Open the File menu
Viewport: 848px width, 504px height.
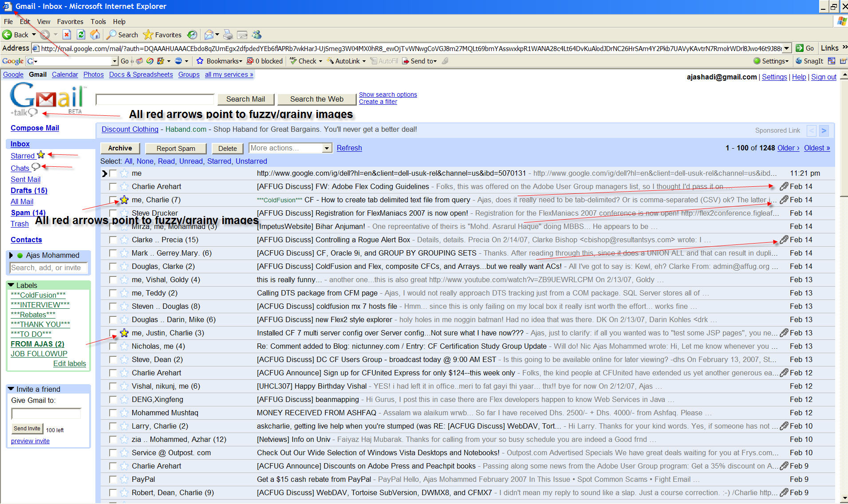point(8,21)
